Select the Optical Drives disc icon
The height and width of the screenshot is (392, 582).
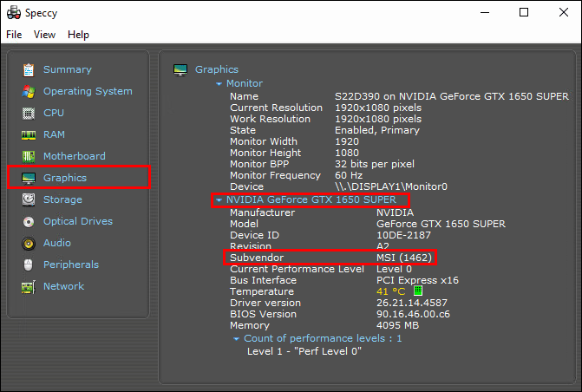pyautogui.click(x=29, y=222)
